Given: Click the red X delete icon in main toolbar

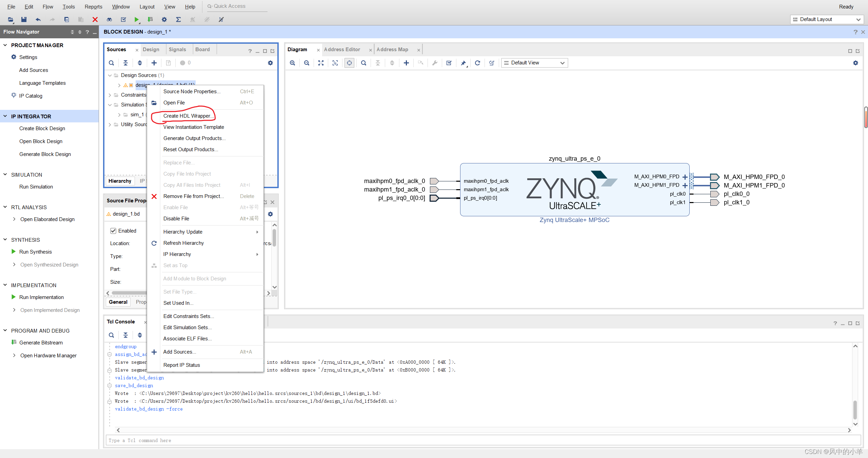Looking at the screenshot, I should (x=95, y=19).
